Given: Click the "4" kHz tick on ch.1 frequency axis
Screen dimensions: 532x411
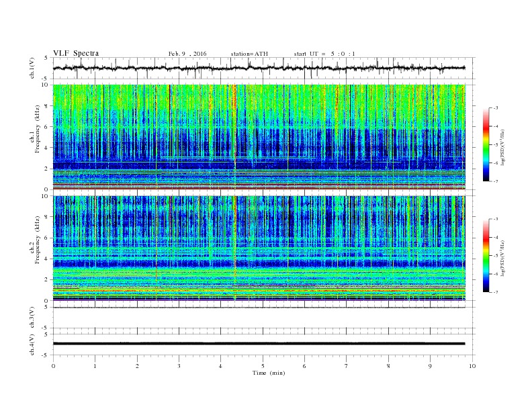Looking at the screenshot, I should click(x=46, y=148).
